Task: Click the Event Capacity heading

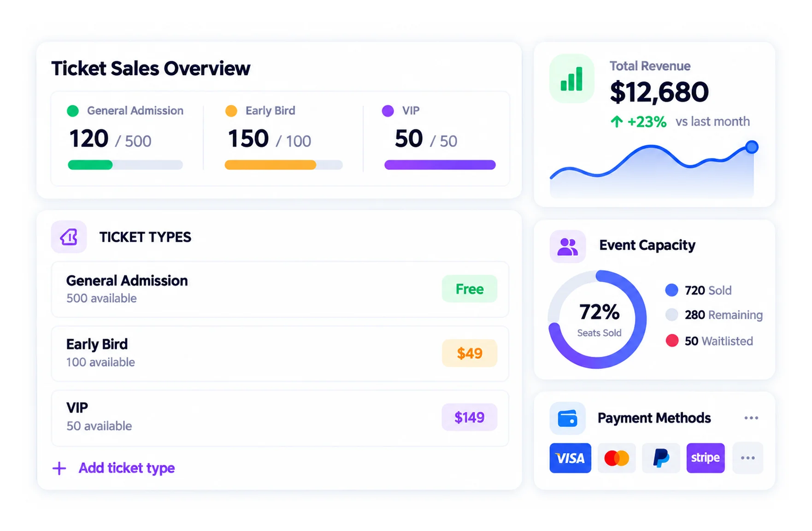Action: [647, 245]
